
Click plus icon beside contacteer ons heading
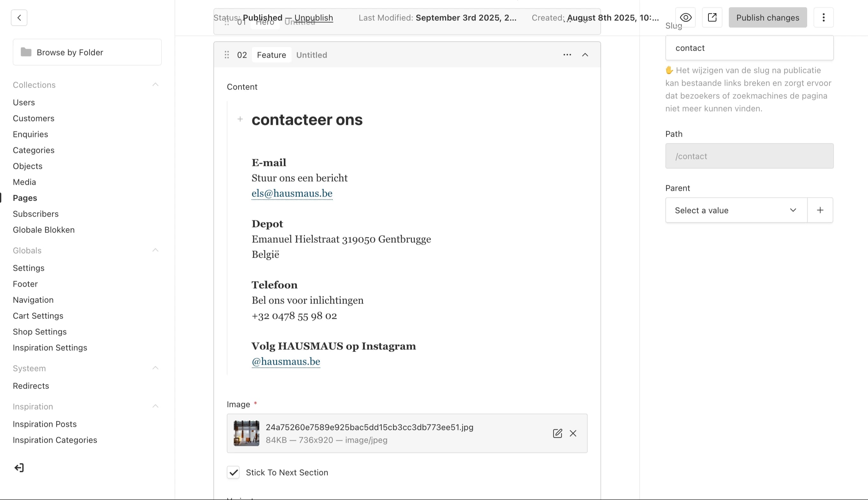coord(240,119)
